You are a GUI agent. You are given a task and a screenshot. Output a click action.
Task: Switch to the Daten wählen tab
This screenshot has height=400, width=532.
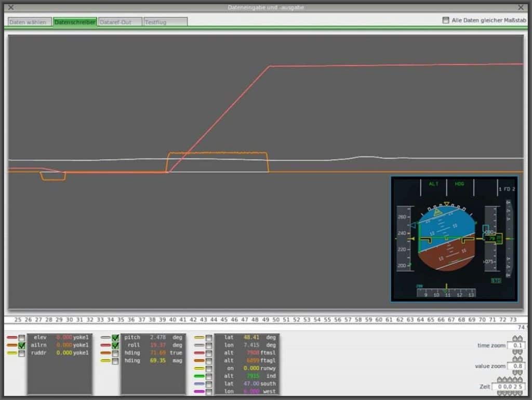click(30, 22)
